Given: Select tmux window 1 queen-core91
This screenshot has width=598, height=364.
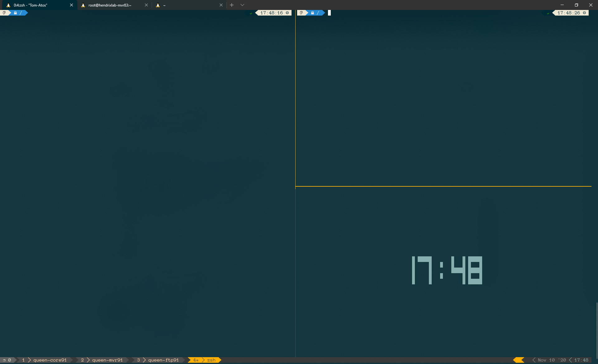Looking at the screenshot, I should 45,360.
